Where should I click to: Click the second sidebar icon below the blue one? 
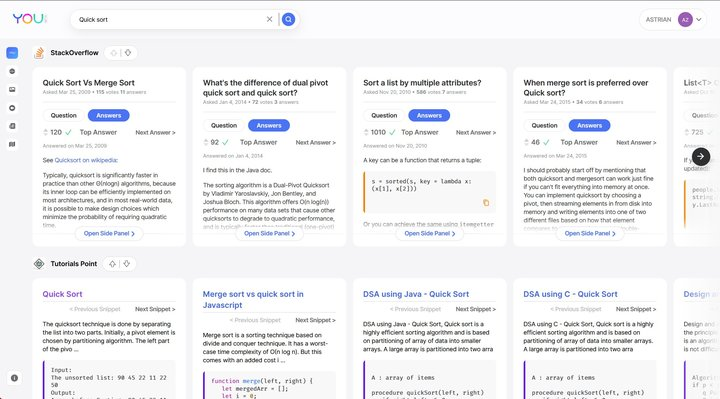point(12,71)
